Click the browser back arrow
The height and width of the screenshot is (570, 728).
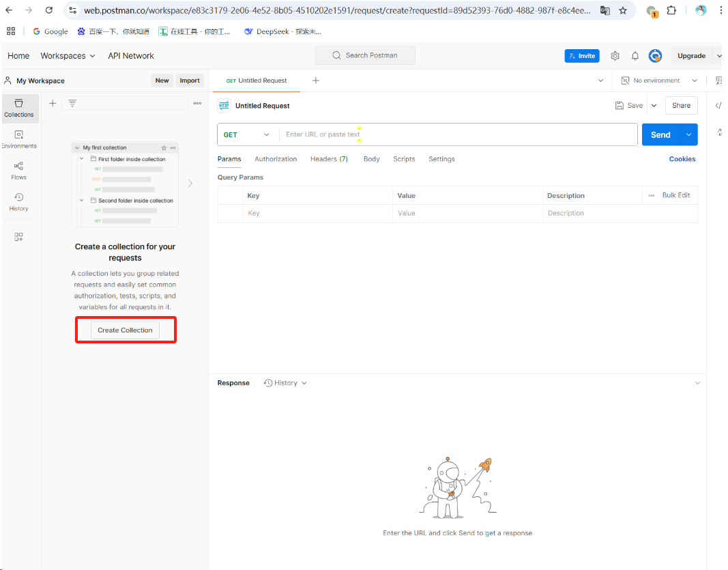pyautogui.click(x=9, y=10)
